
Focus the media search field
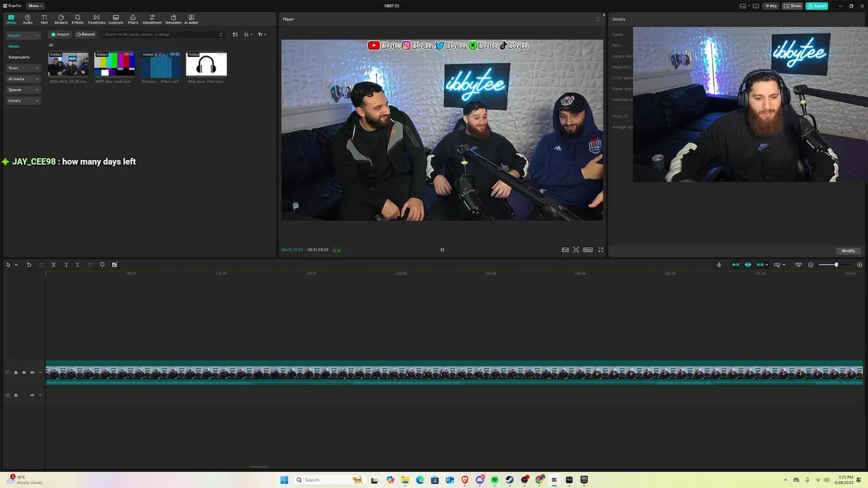coord(163,34)
